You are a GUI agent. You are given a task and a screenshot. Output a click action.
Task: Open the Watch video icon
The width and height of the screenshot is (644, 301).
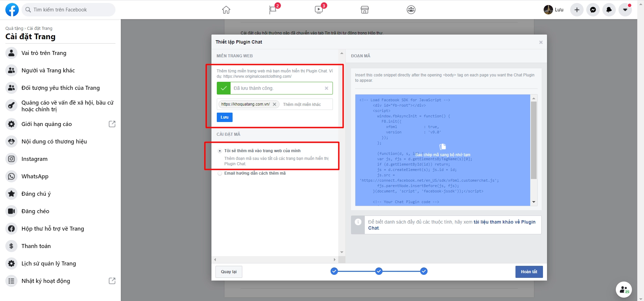[319, 10]
